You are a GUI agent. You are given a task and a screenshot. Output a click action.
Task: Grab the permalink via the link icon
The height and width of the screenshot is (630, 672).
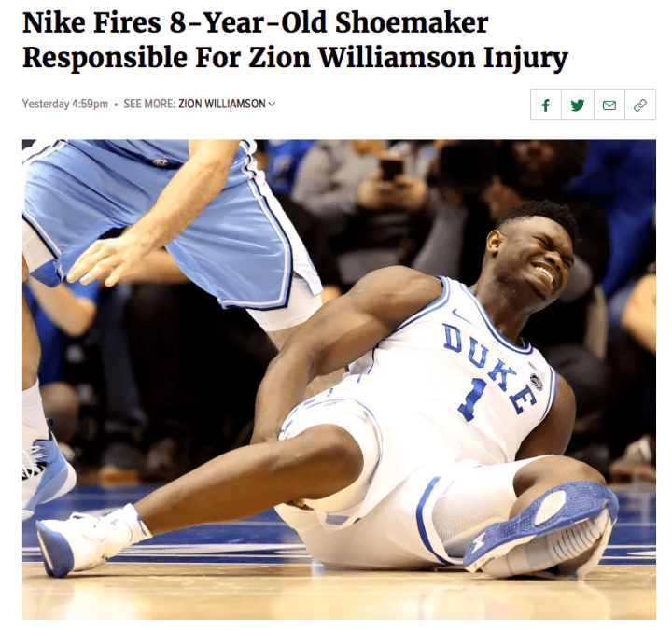click(640, 105)
